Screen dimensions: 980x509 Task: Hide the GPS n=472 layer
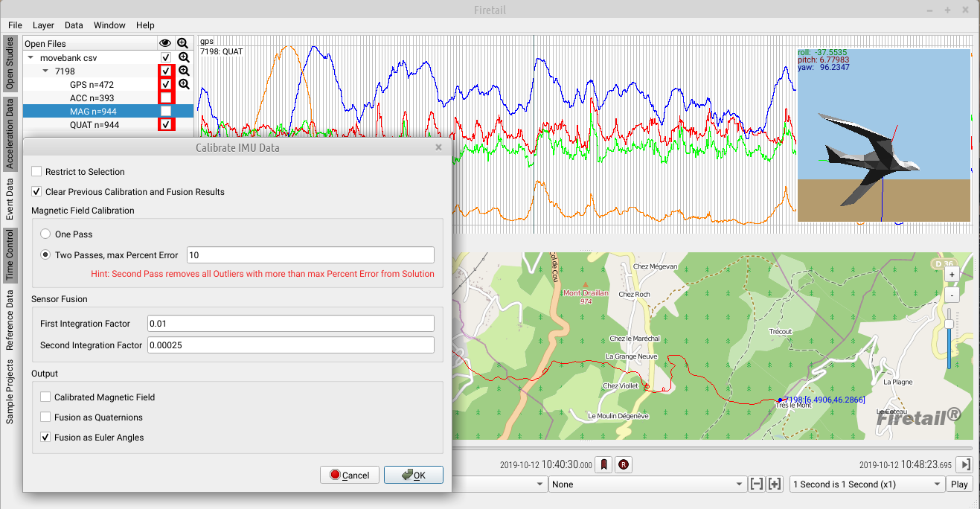166,84
